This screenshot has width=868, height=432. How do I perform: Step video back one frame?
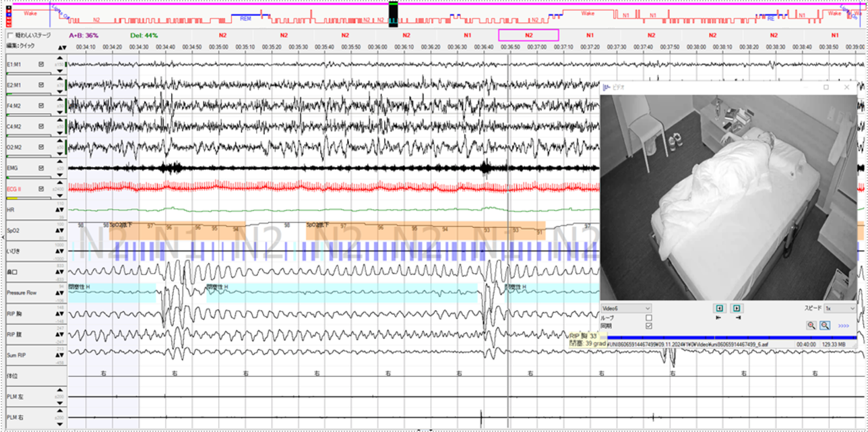[720, 308]
